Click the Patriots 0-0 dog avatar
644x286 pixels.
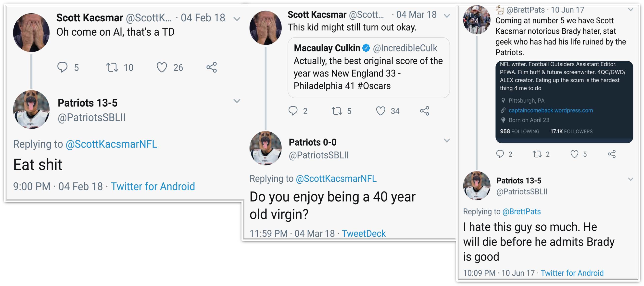coord(265,148)
